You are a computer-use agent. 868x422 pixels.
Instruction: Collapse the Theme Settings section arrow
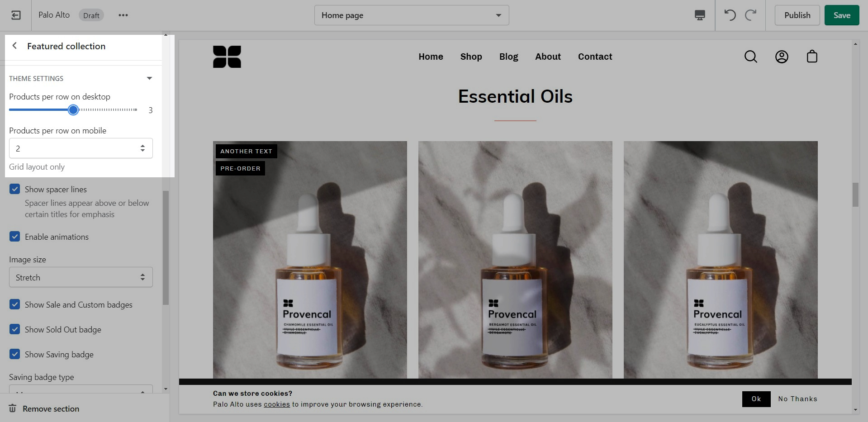149,78
